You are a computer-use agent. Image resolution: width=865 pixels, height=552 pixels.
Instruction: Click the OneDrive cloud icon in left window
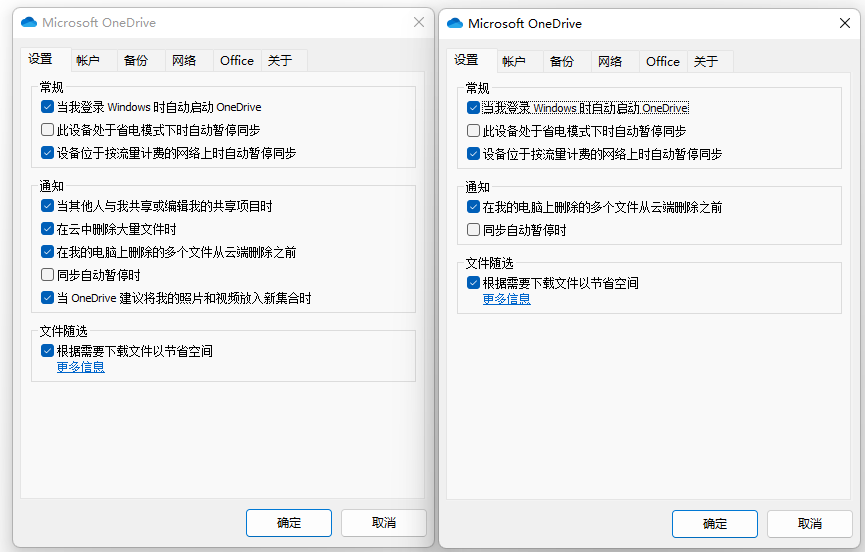point(29,22)
